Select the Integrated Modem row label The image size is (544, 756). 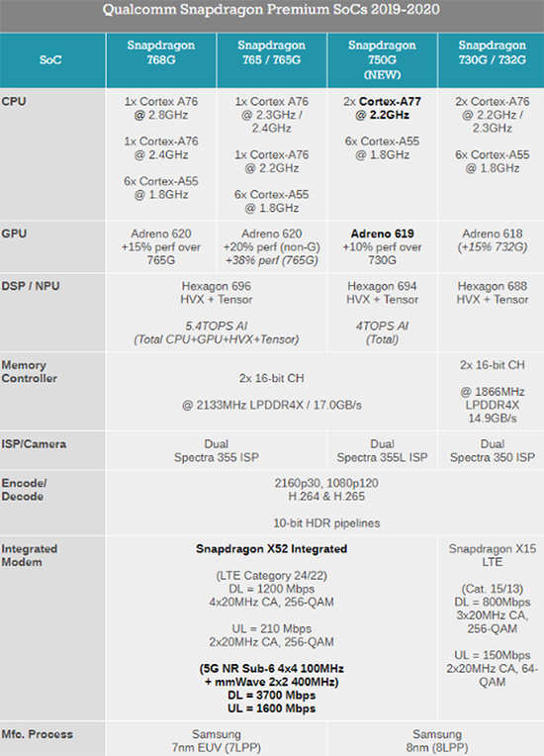click(x=30, y=555)
